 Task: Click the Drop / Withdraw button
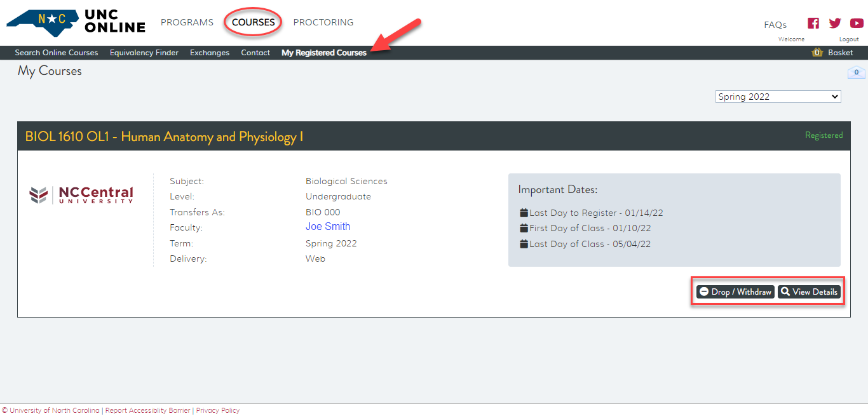click(735, 292)
